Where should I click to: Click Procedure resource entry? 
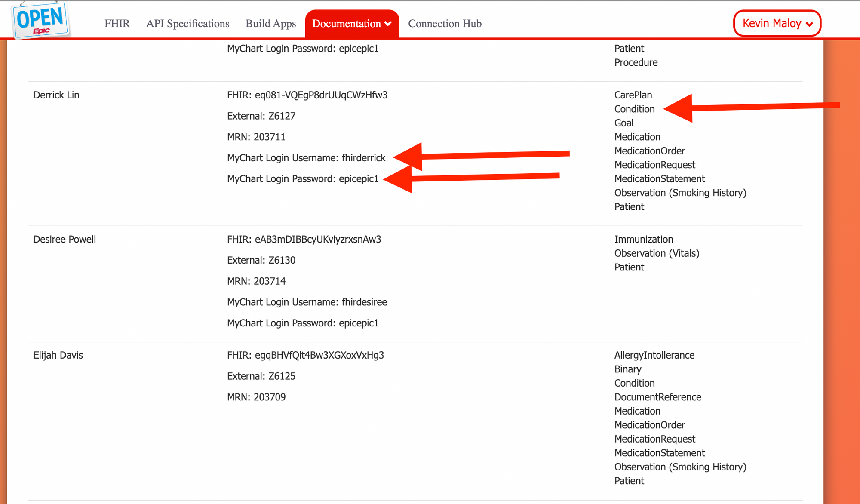pos(636,62)
